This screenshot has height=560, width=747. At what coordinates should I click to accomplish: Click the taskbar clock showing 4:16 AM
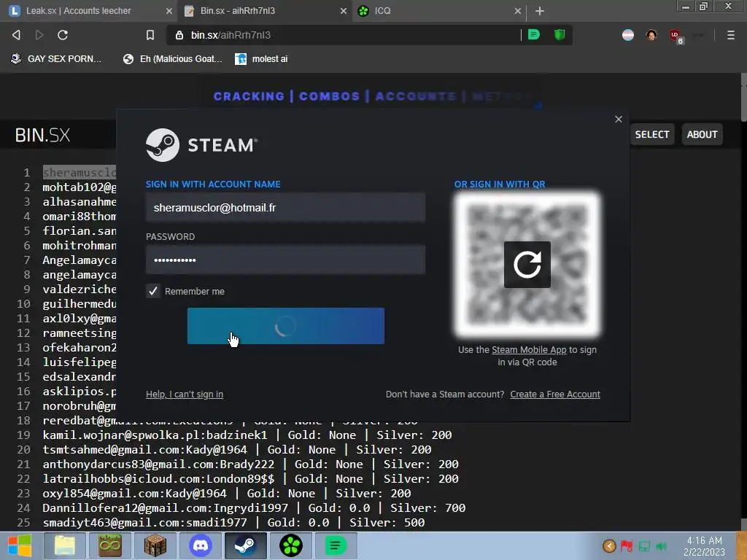click(704, 545)
